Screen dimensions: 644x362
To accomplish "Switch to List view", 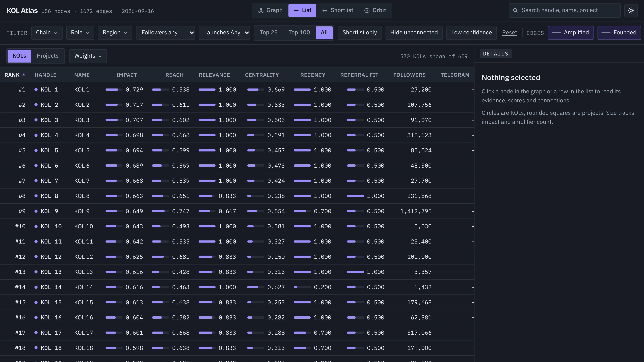I will 302,10.
